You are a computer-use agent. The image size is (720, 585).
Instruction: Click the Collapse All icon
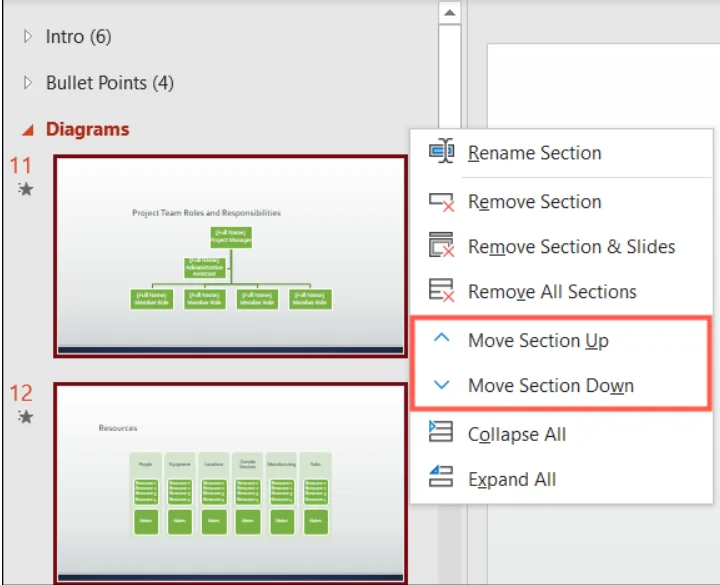pyautogui.click(x=441, y=432)
